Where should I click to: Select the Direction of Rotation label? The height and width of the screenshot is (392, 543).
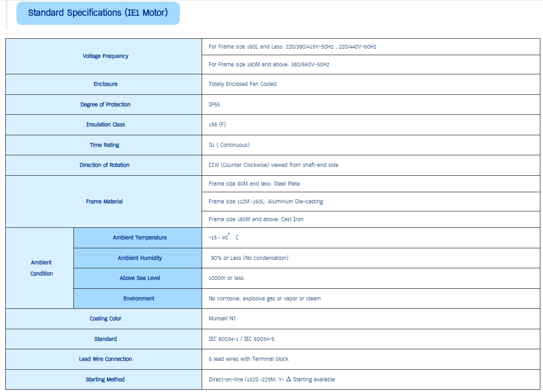pos(105,165)
